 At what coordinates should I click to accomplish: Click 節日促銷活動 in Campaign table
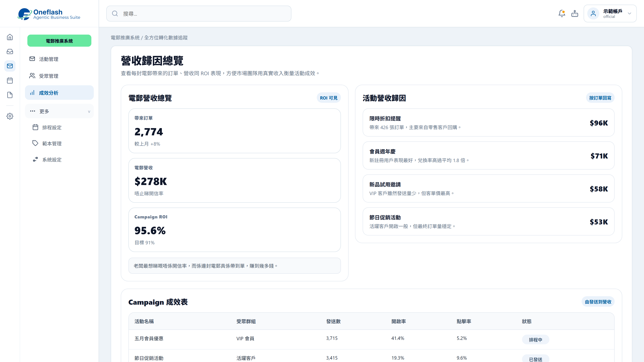[149, 358]
